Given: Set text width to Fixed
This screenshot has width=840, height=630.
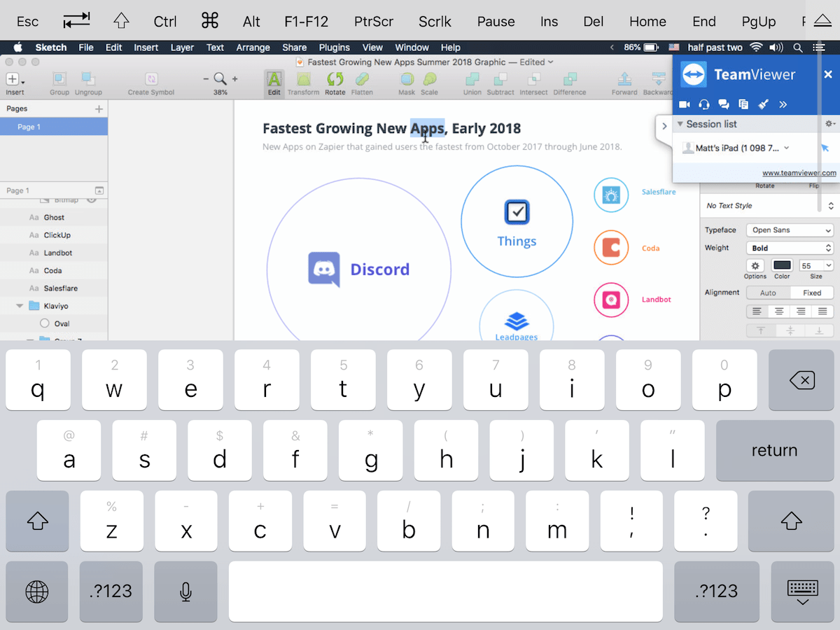Looking at the screenshot, I should (812, 293).
